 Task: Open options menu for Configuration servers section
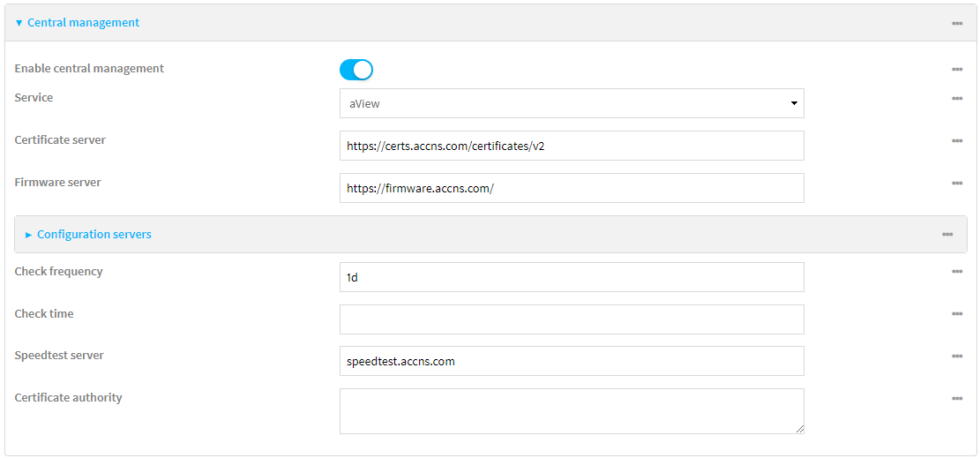(946, 235)
